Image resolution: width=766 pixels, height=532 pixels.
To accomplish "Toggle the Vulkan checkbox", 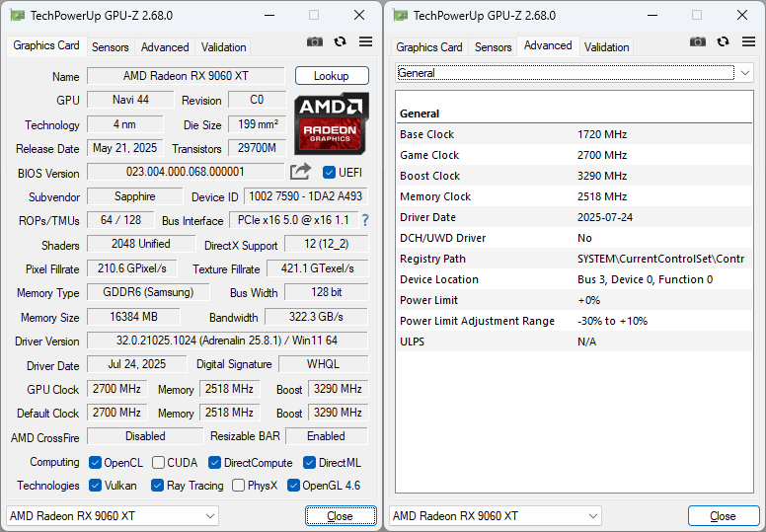I will [96, 486].
